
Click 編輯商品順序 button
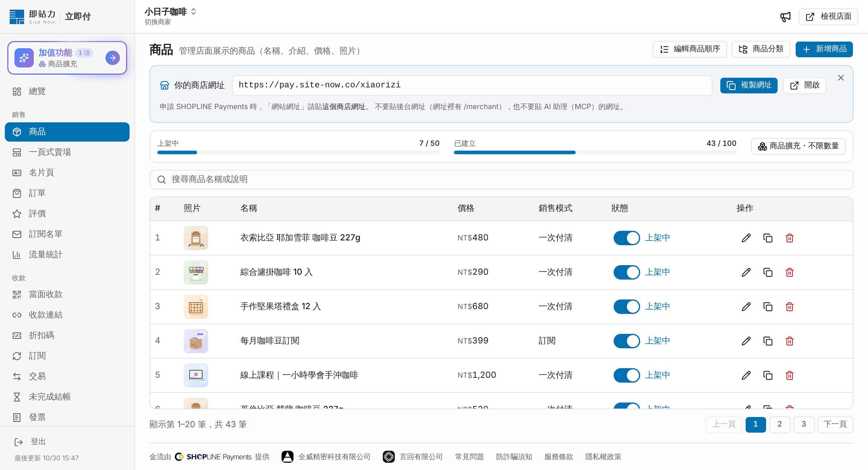[x=689, y=49]
